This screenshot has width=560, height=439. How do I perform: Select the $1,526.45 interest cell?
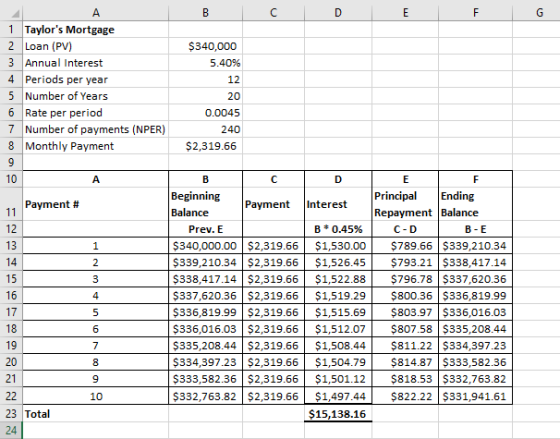click(x=338, y=263)
